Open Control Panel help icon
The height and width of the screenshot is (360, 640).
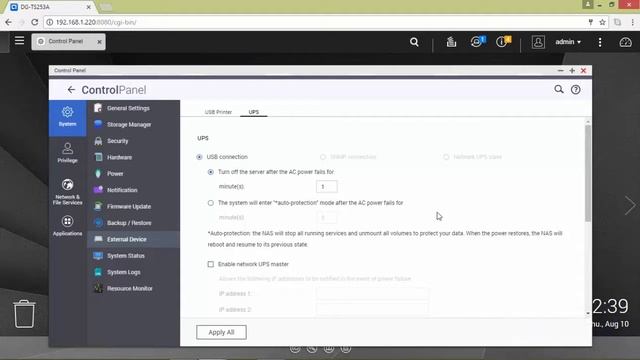pyautogui.click(x=576, y=89)
